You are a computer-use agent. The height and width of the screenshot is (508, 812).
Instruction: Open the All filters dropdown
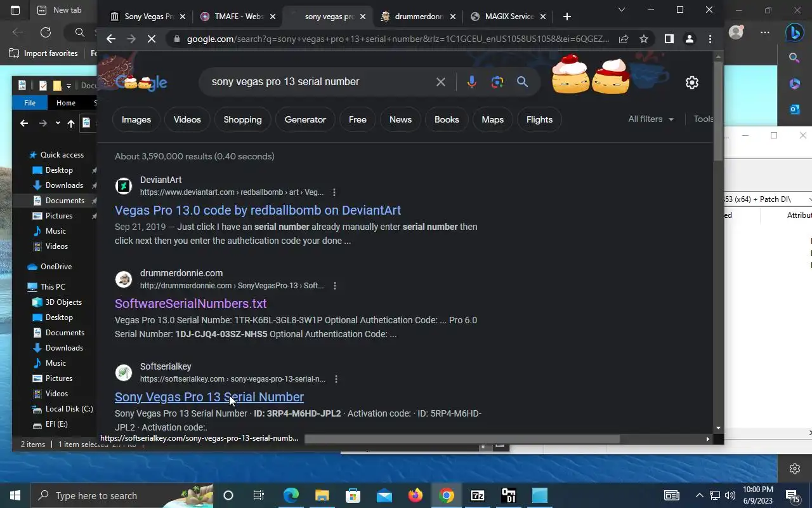pos(651,119)
